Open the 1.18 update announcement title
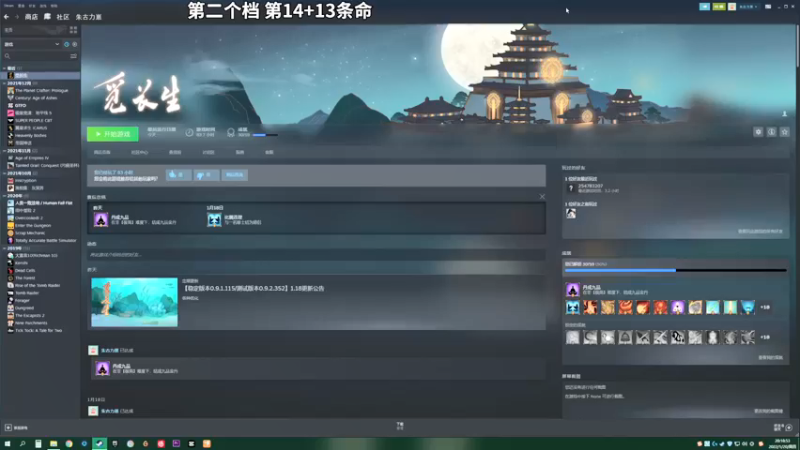Image resolution: width=800 pixels, height=450 pixels. click(254, 288)
